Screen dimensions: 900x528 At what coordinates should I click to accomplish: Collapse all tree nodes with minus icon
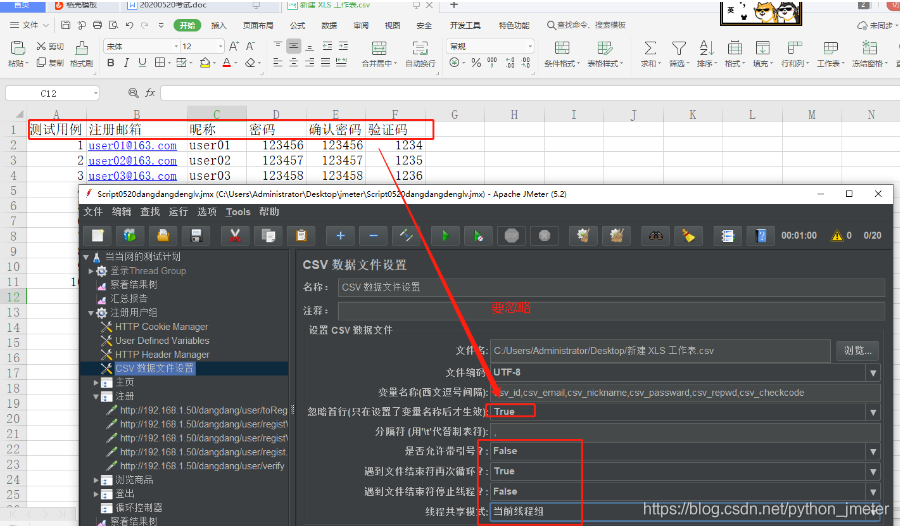374,235
